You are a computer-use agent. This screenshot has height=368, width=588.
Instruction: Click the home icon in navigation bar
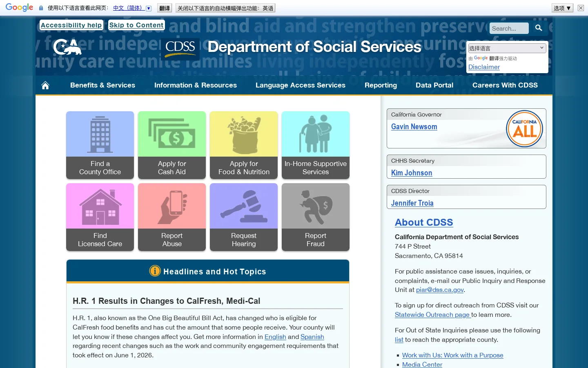click(45, 85)
